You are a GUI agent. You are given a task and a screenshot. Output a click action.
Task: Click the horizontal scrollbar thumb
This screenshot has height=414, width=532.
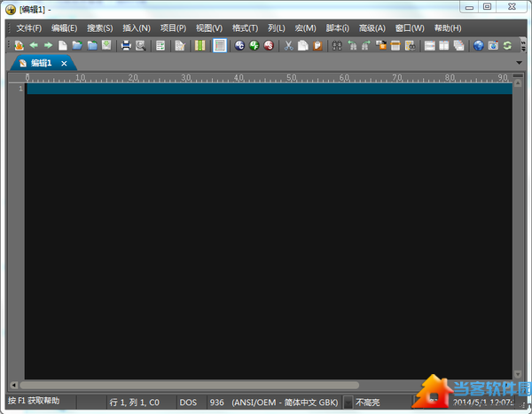coord(190,385)
